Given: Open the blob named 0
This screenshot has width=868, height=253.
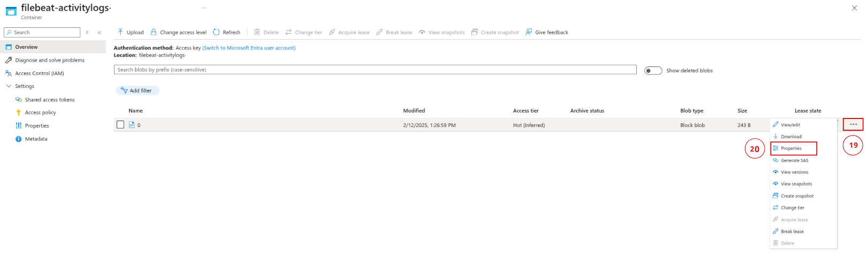Looking at the screenshot, I should click(139, 125).
